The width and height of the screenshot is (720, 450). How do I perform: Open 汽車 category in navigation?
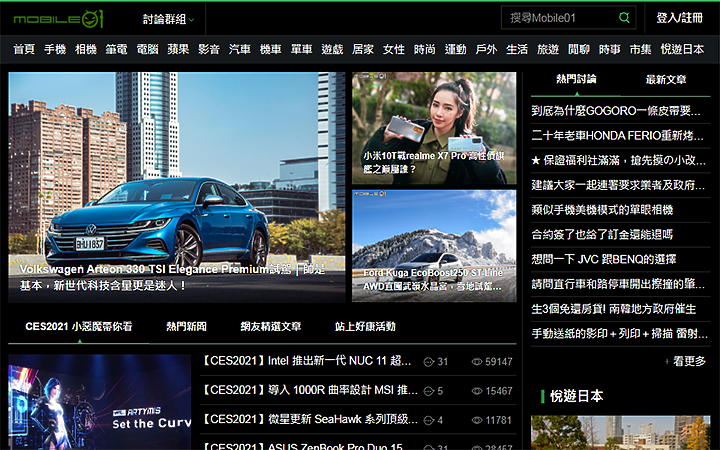(240, 49)
